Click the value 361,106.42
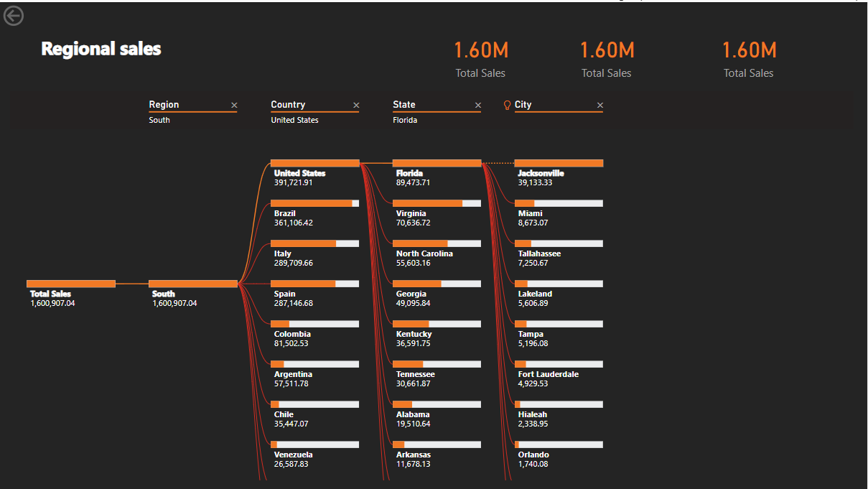The image size is (868, 489). 294,223
